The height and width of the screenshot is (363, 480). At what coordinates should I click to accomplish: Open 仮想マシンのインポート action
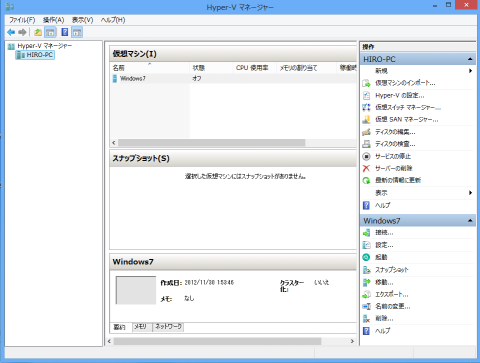click(405, 83)
